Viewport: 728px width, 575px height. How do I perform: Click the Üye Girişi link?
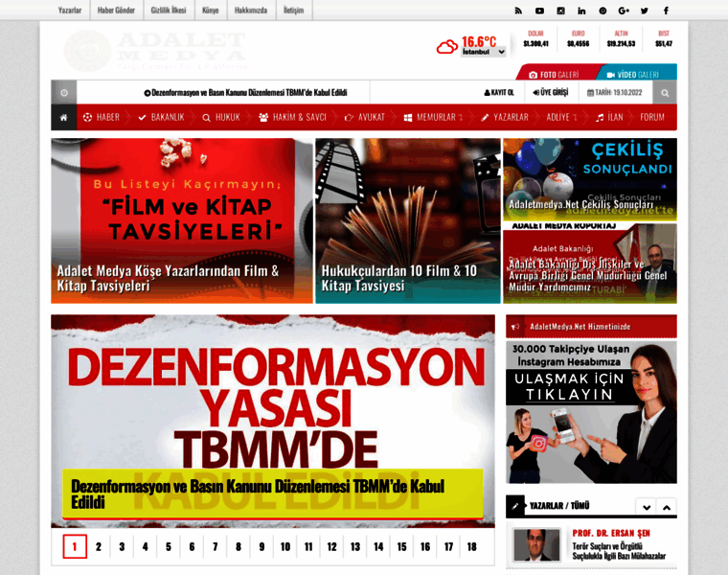click(x=551, y=92)
